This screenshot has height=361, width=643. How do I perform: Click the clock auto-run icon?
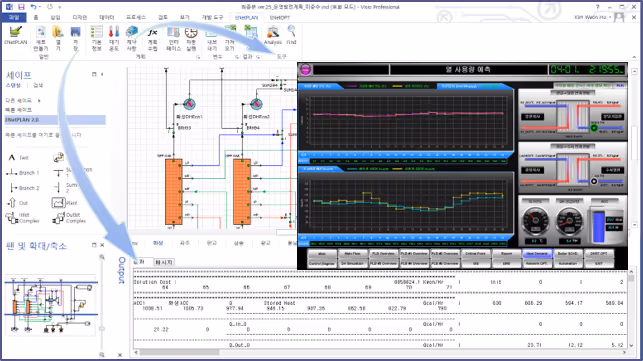(x=191, y=32)
